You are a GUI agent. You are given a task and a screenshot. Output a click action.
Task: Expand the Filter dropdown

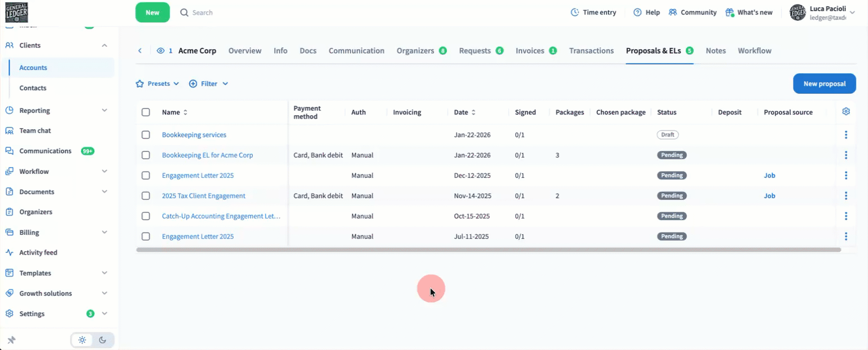coord(208,84)
